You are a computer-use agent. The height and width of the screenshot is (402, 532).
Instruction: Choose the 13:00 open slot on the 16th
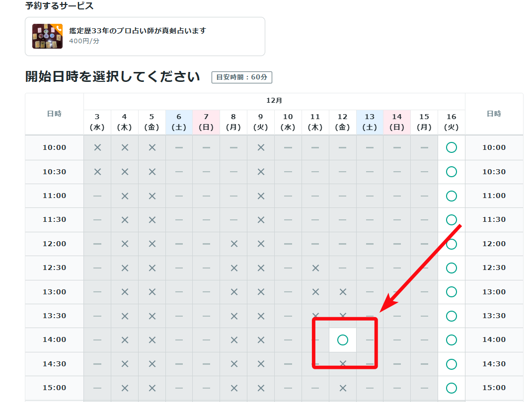point(451,292)
